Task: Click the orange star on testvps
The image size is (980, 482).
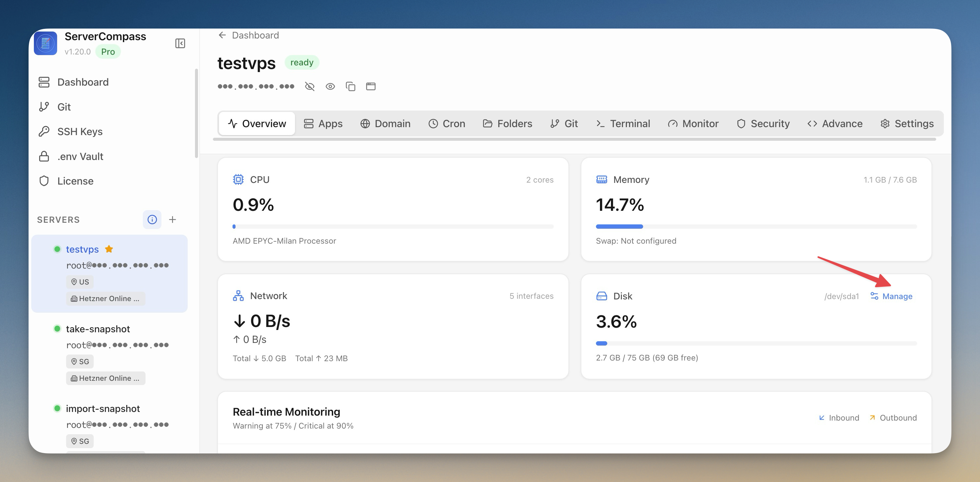Action: click(x=109, y=249)
